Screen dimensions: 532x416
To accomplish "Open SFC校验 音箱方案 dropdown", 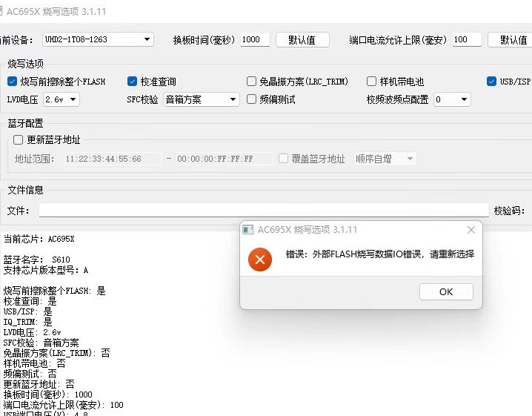I will click(202, 99).
